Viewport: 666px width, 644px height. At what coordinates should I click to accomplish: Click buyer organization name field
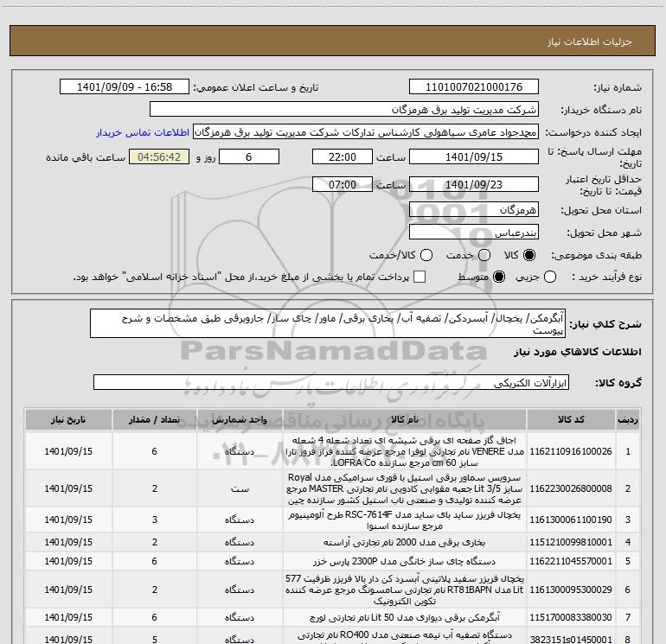pyautogui.click(x=344, y=110)
